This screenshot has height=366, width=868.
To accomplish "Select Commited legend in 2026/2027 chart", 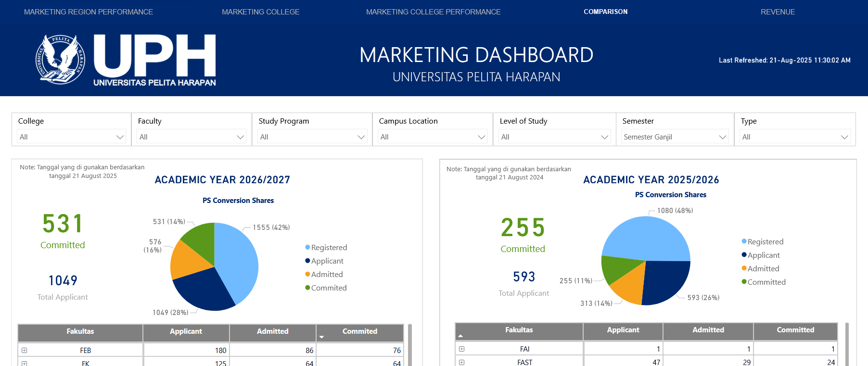I will [x=326, y=288].
